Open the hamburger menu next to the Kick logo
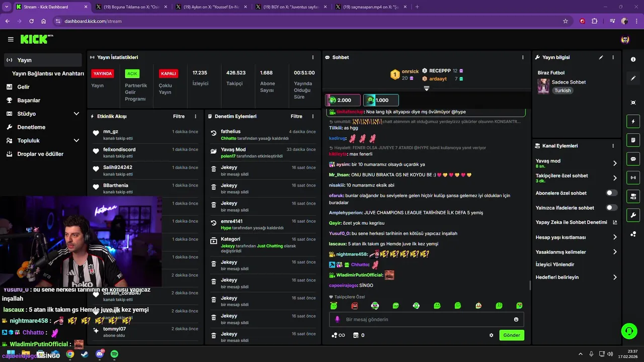 click(11, 39)
